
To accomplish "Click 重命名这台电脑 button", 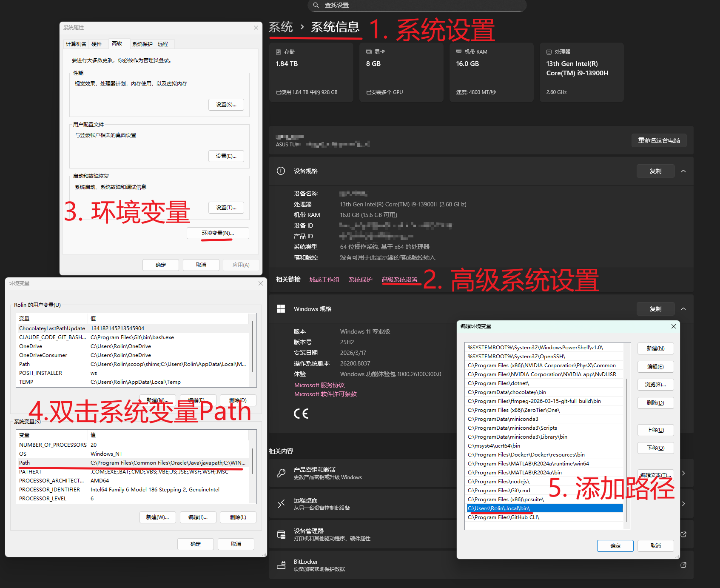I will point(659,140).
